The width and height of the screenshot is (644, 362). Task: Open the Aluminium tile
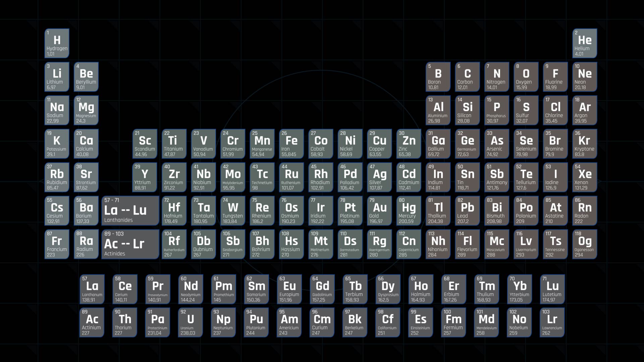(438, 110)
